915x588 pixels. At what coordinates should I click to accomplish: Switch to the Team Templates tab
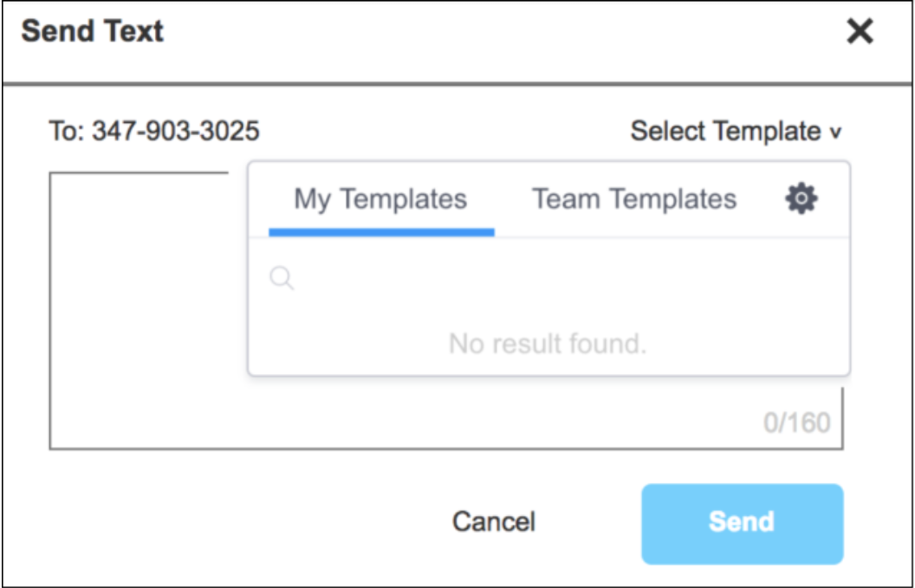(x=634, y=199)
